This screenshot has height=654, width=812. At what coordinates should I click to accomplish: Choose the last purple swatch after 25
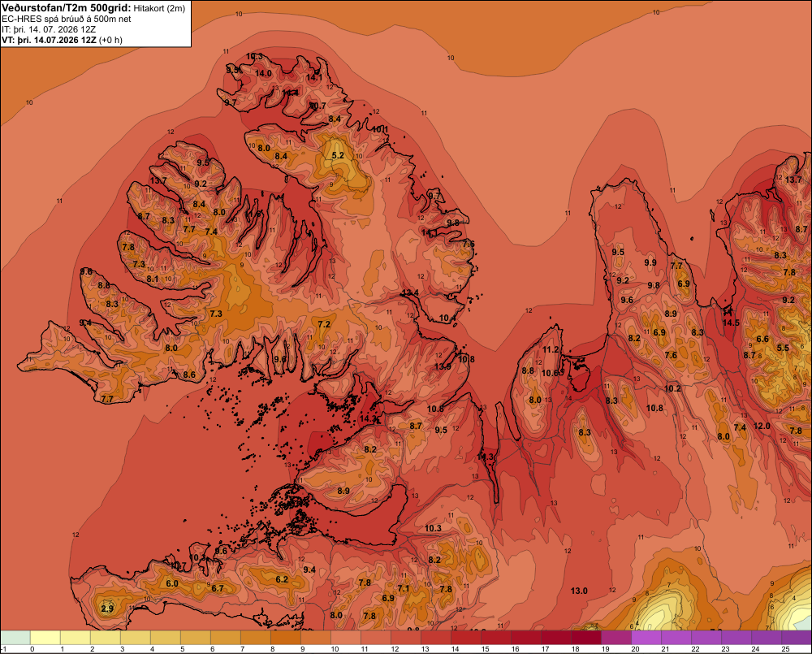pyautogui.click(x=797, y=637)
